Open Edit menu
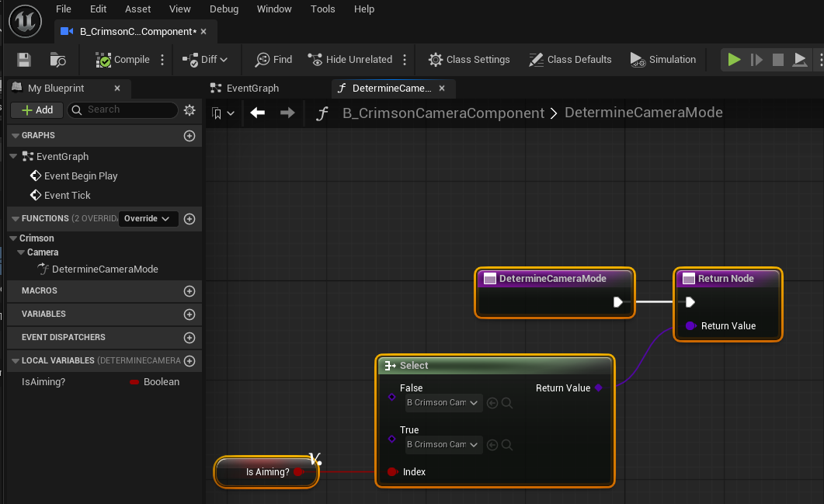This screenshot has width=824, height=504. 99,9
